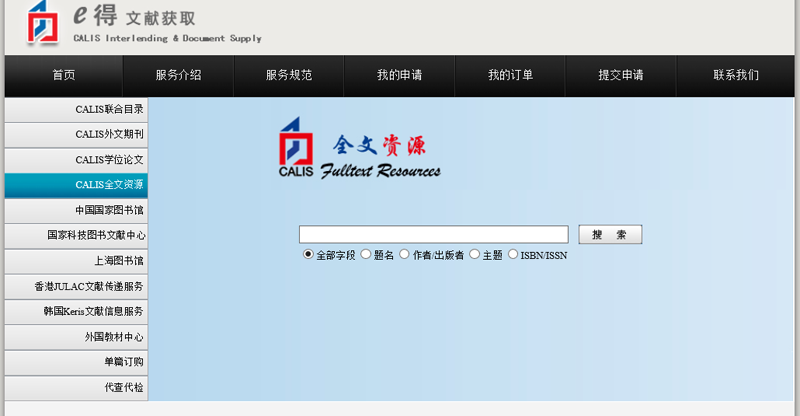The image size is (800, 416).
Task: Select CALIS外文期刊 in the sidebar
Action: click(x=76, y=135)
